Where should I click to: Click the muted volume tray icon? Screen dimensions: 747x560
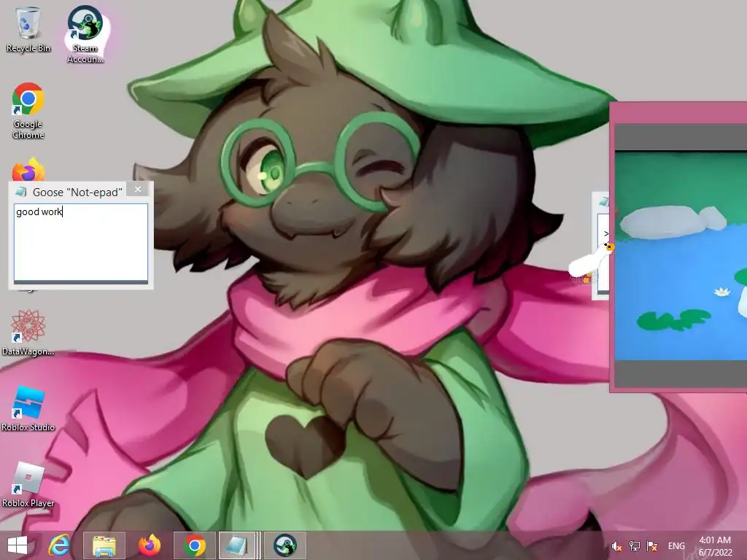tap(616, 546)
